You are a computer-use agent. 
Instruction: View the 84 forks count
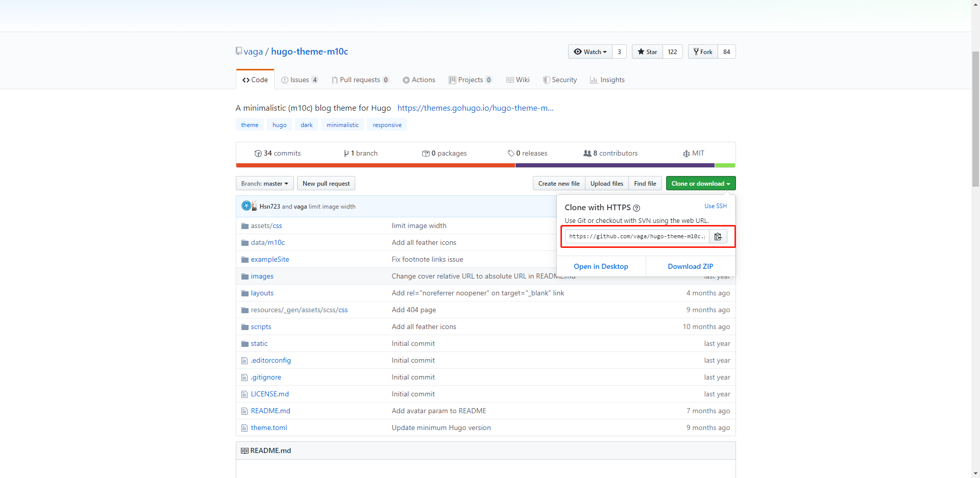[x=727, y=52]
